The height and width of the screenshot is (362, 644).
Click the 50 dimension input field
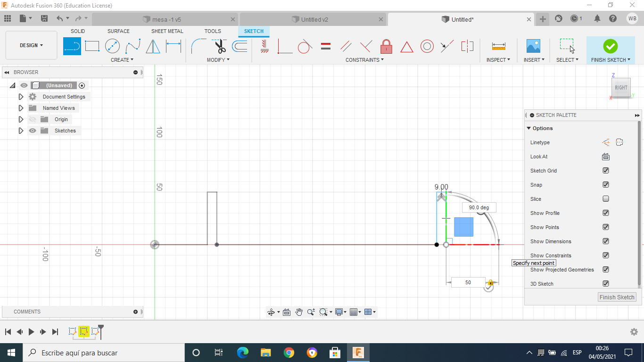[x=468, y=282]
